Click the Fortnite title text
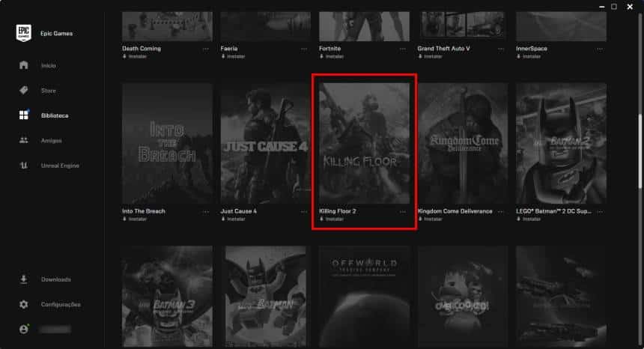 329,49
